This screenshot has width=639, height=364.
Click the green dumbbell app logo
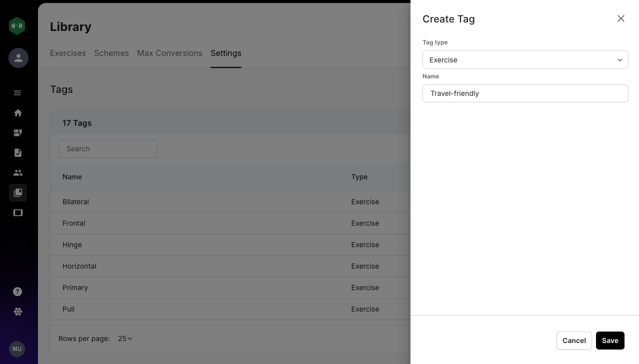[17, 26]
